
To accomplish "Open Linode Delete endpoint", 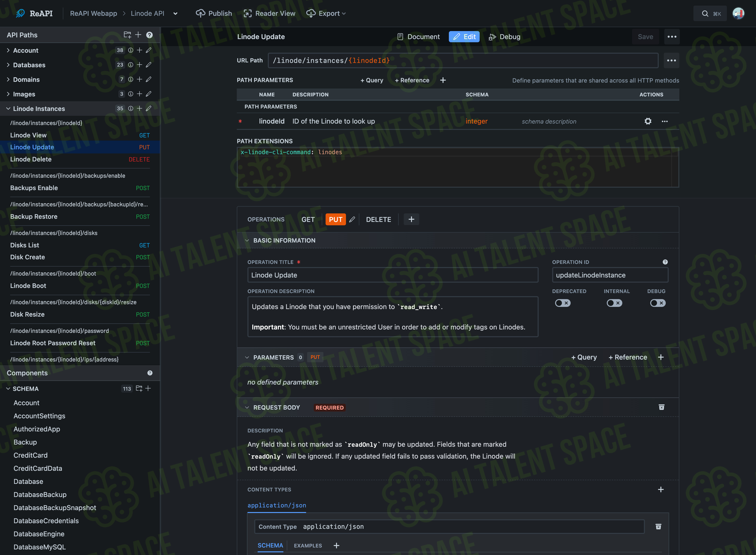I will click(x=80, y=159).
